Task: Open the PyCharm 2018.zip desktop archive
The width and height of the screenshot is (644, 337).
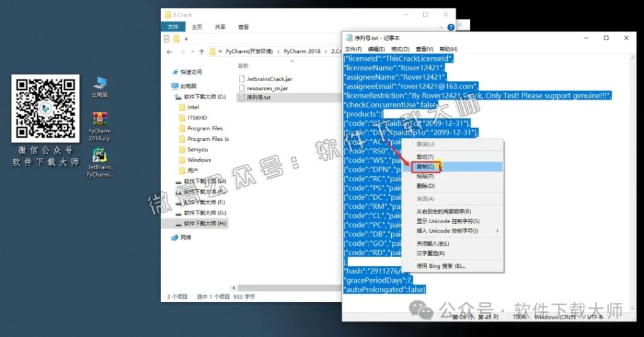Action: (x=99, y=126)
